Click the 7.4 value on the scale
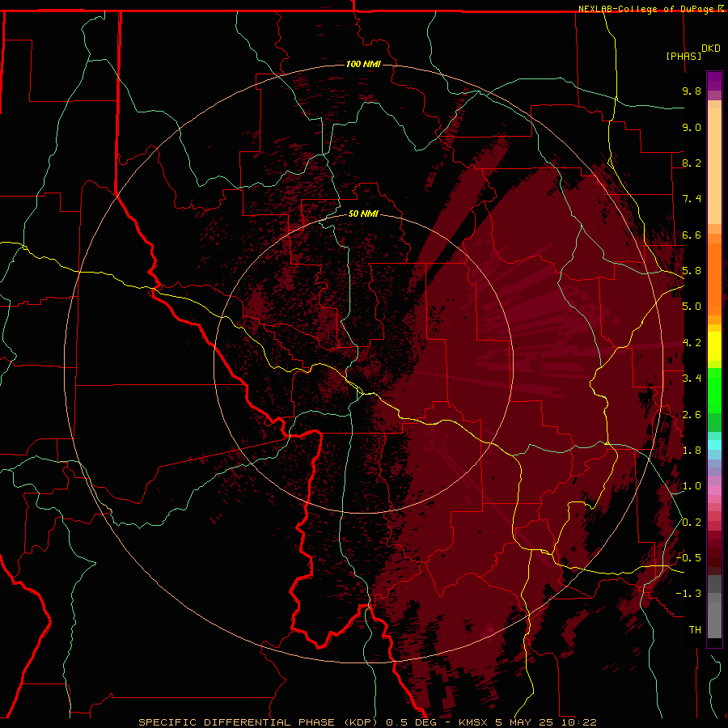Screen dimensions: 728x728 point(692,199)
